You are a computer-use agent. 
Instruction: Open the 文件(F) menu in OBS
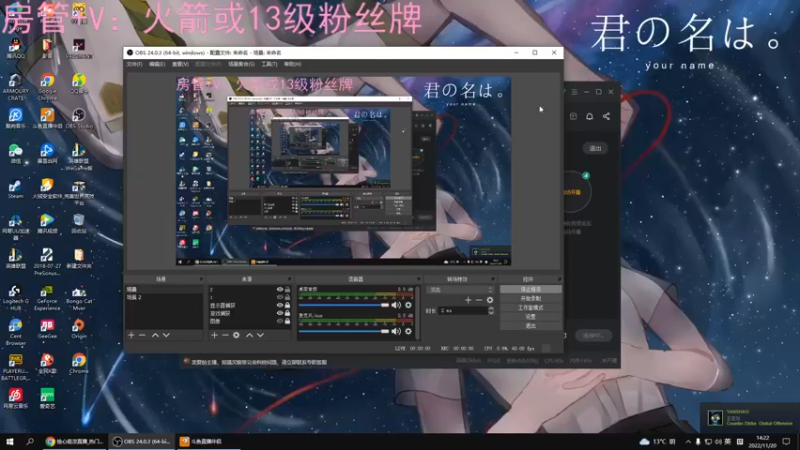tap(135, 64)
